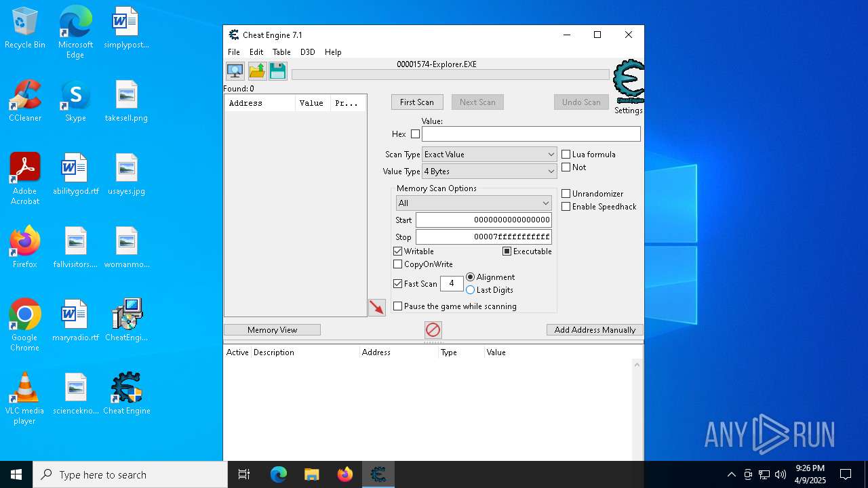
Task: Enable the Unrandomizer checkbox
Action: (x=566, y=194)
